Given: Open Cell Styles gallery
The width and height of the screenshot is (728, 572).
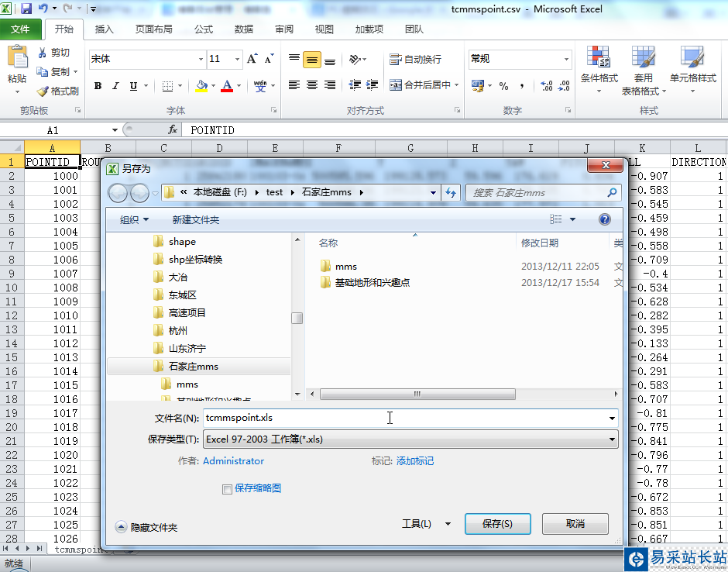Looking at the screenshot, I should 692,69.
